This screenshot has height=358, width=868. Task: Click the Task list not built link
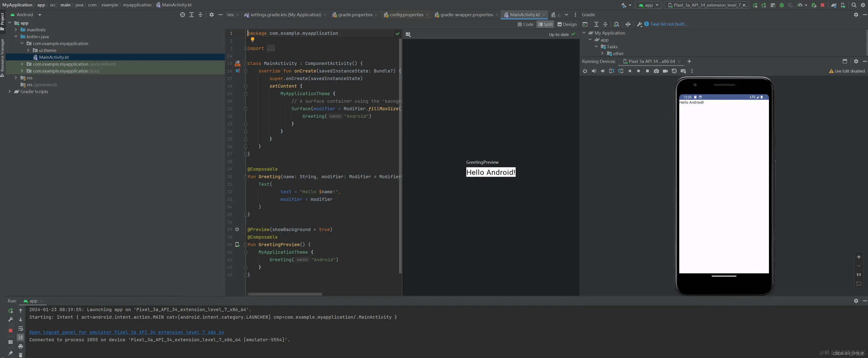point(668,24)
